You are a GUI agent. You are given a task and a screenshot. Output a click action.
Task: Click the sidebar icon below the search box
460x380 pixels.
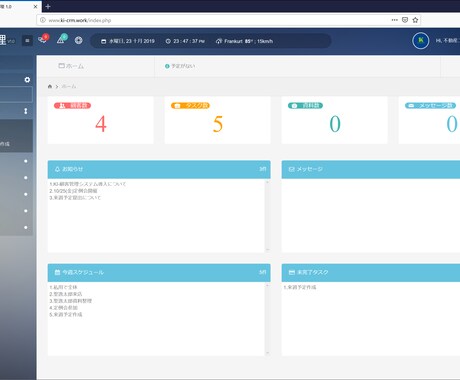[x=26, y=111]
